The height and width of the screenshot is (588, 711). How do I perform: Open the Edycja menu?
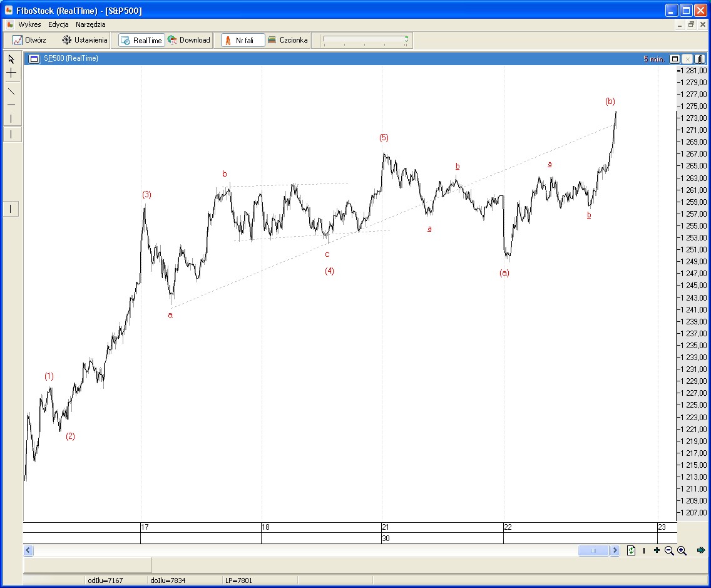pos(58,24)
